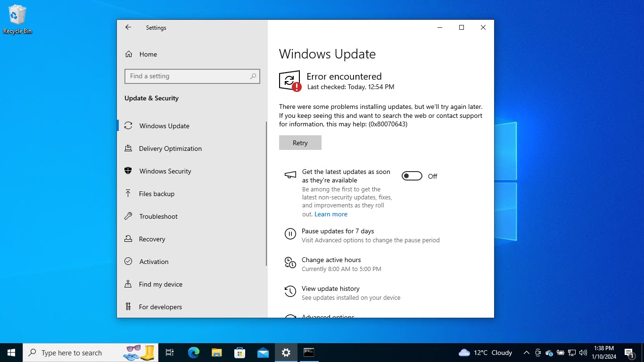Image resolution: width=644 pixels, height=362 pixels.
Task: Open the notification center icon
Action: click(x=629, y=353)
